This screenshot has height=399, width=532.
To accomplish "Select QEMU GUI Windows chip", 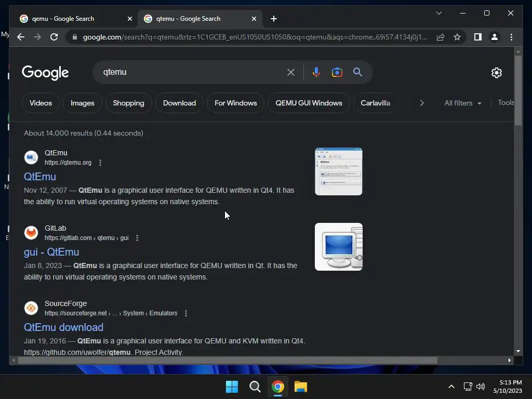I will point(309,103).
